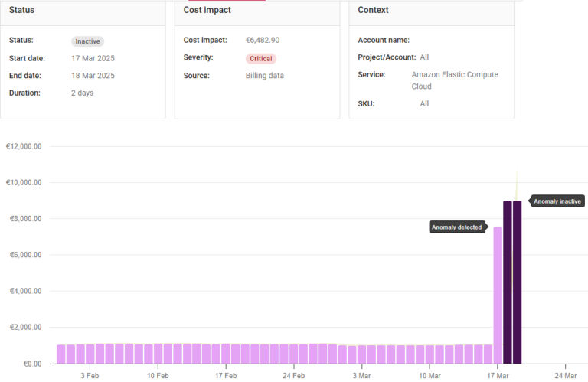The image size is (588, 382).
Task: Select the Start date value 17 Mar 2025
Action: click(x=93, y=58)
